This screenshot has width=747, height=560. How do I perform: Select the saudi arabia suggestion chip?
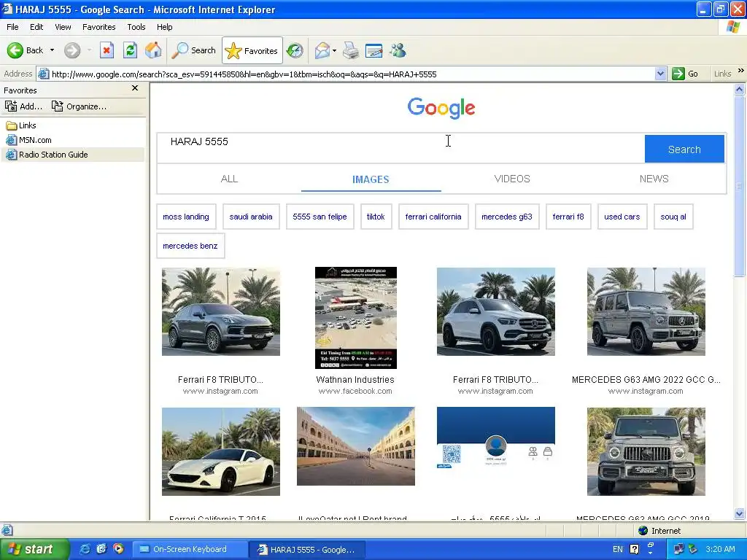click(x=251, y=217)
